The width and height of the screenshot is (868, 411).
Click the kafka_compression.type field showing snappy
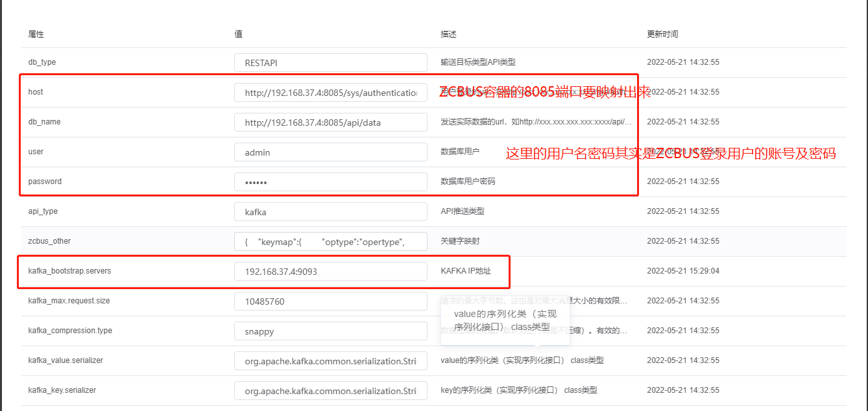[330, 331]
